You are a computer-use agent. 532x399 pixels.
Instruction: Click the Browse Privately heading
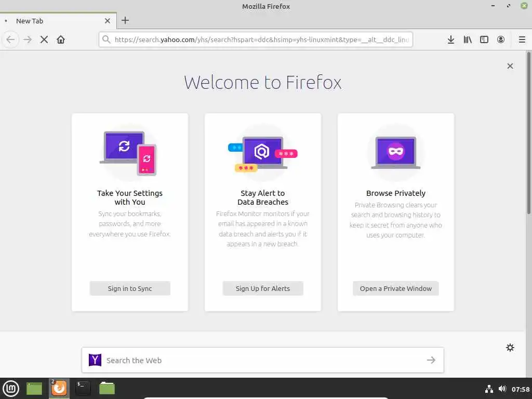coord(395,193)
